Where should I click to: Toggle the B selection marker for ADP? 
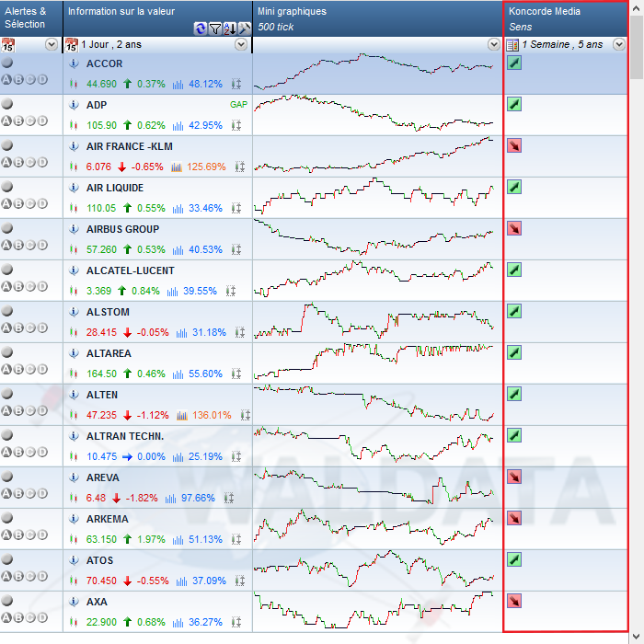(18, 121)
